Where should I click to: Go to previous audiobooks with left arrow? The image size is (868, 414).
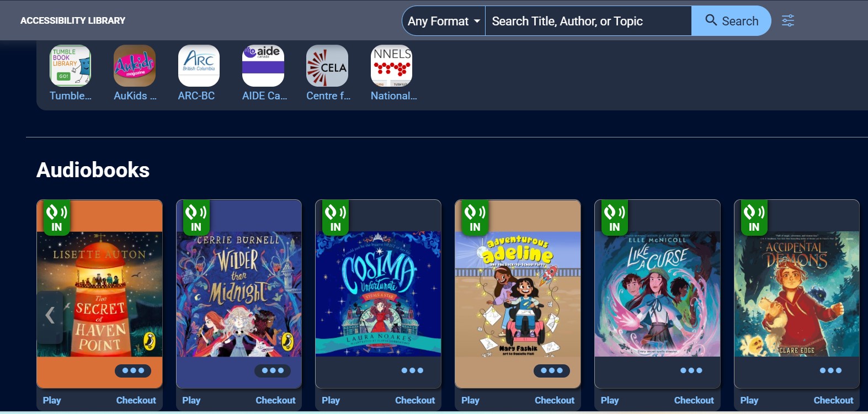[x=50, y=316]
